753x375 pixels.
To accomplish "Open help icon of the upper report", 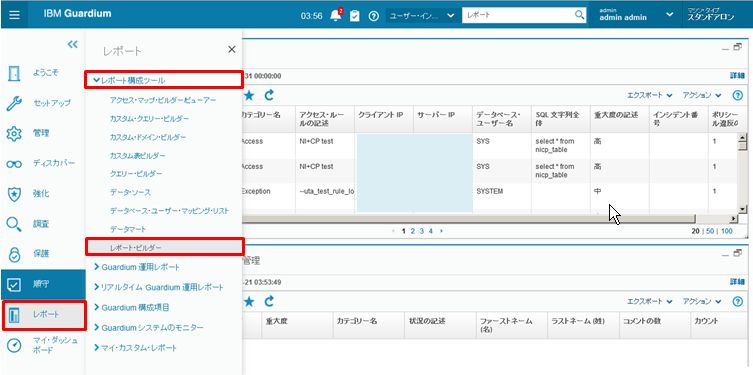I will click(x=738, y=95).
